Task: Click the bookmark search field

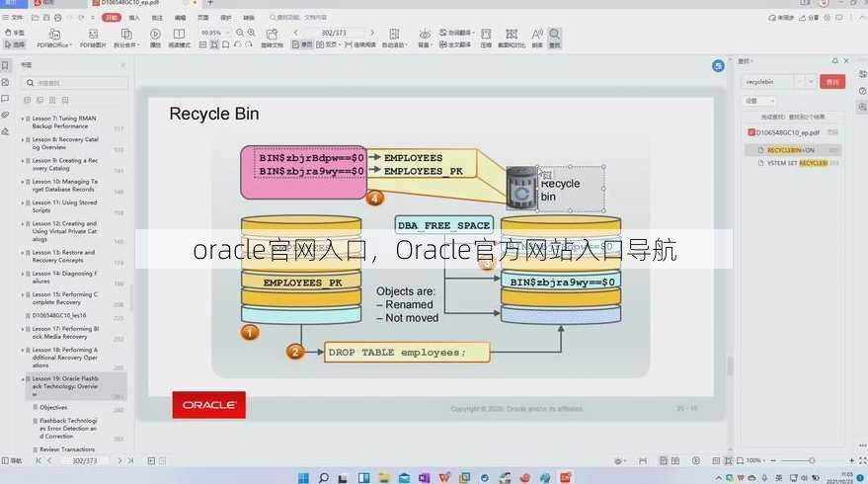Action: coord(75,83)
